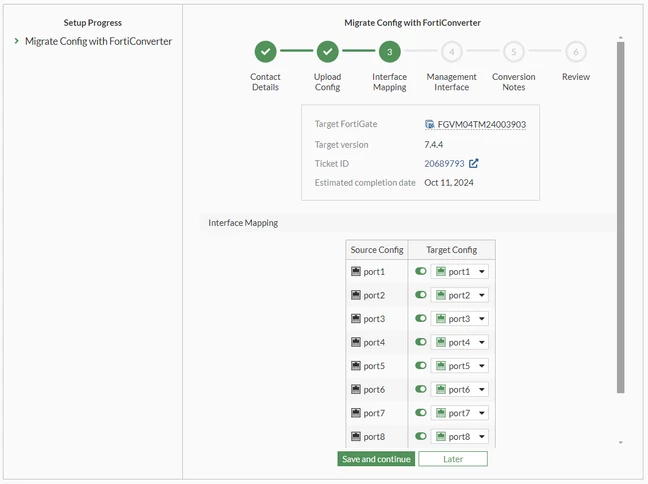The width and height of the screenshot is (648, 484).
Task: Click the source port8 interface icon
Action: 356,436
